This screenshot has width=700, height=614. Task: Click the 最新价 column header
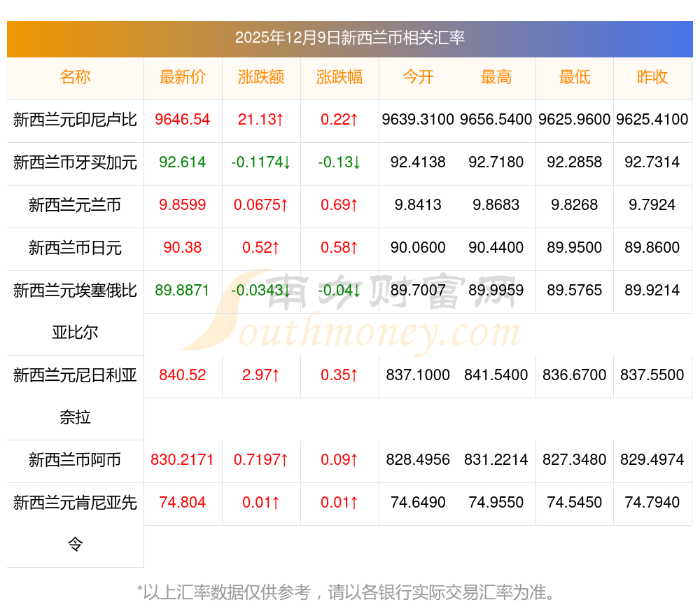tap(183, 78)
